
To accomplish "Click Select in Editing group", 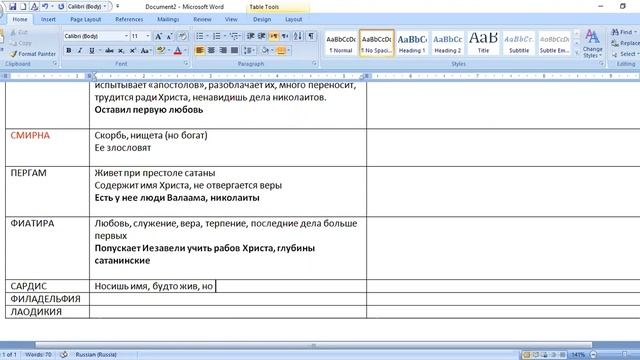I will click(x=624, y=54).
